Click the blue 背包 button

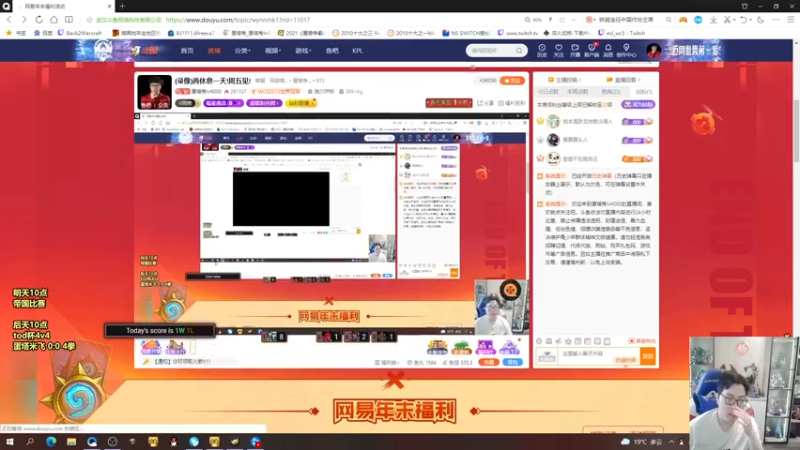coord(512,362)
